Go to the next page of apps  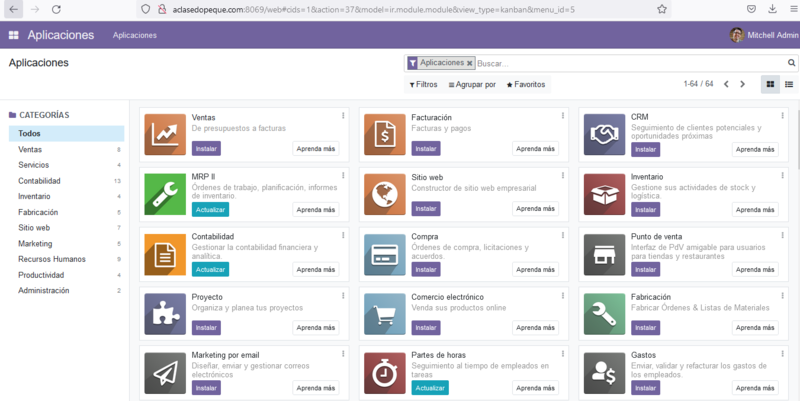(742, 84)
